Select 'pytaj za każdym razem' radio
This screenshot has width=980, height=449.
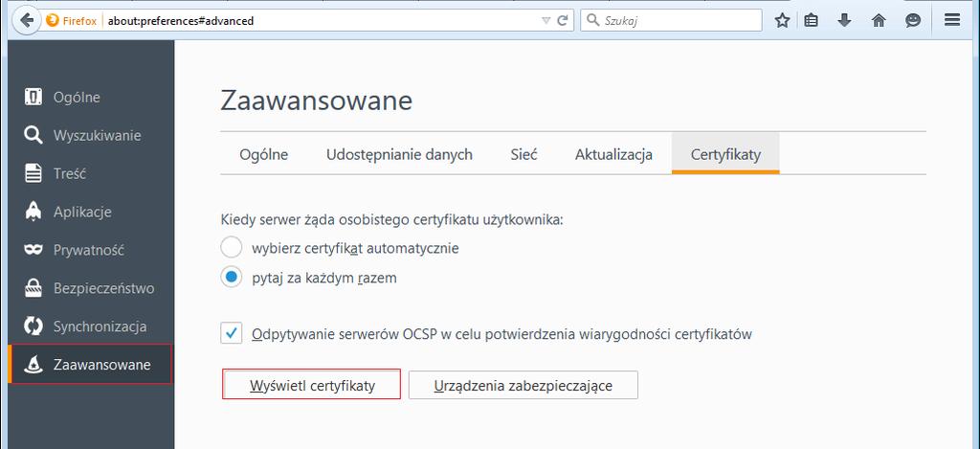(x=232, y=277)
